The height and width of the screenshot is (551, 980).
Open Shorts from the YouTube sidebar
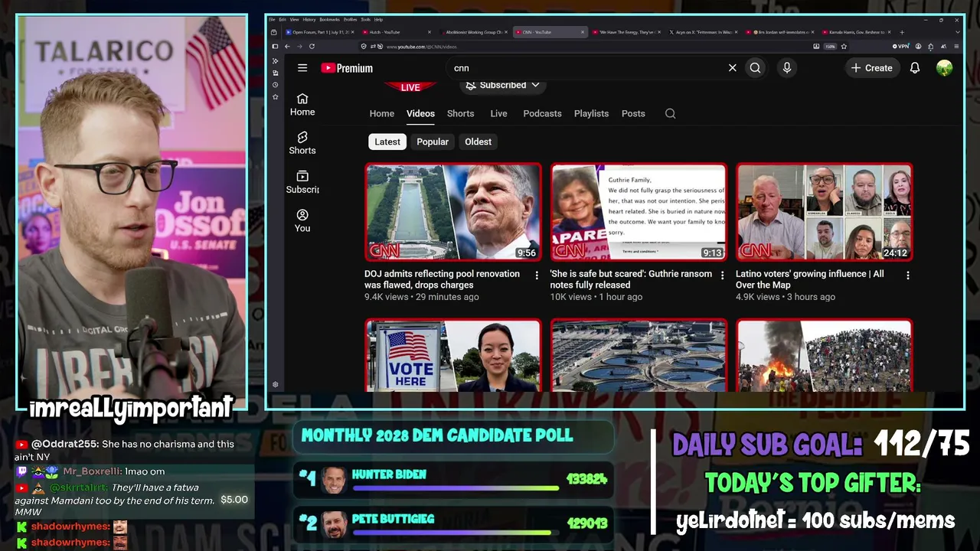tap(302, 142)
